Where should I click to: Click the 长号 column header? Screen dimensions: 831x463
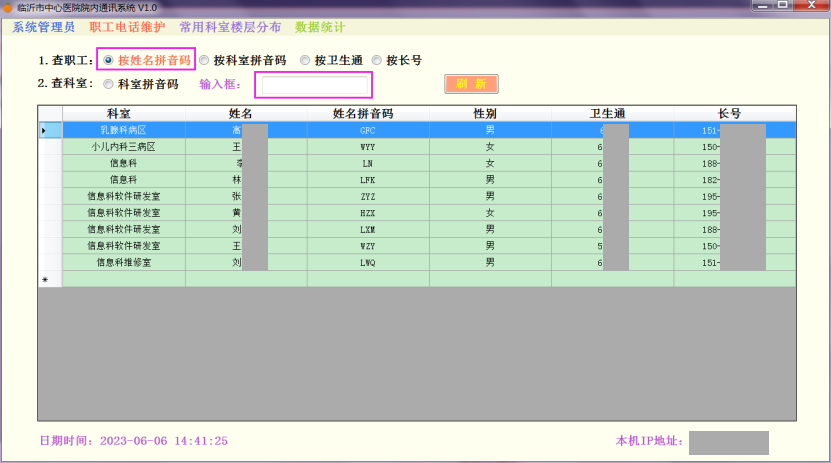pyautogui.click(x=733, y=113)
